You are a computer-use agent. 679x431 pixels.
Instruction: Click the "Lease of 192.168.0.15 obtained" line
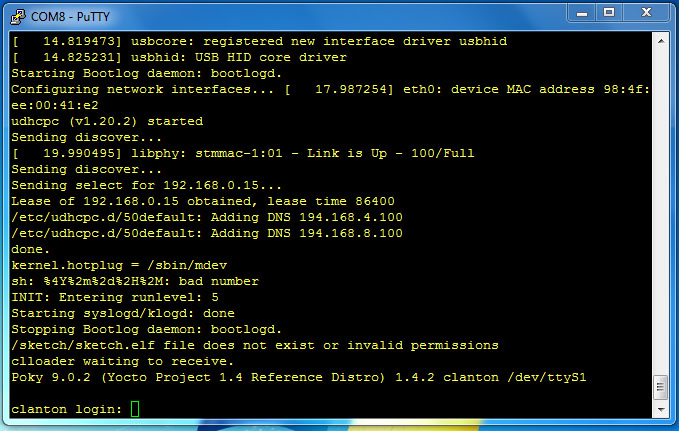coord(202,201)
